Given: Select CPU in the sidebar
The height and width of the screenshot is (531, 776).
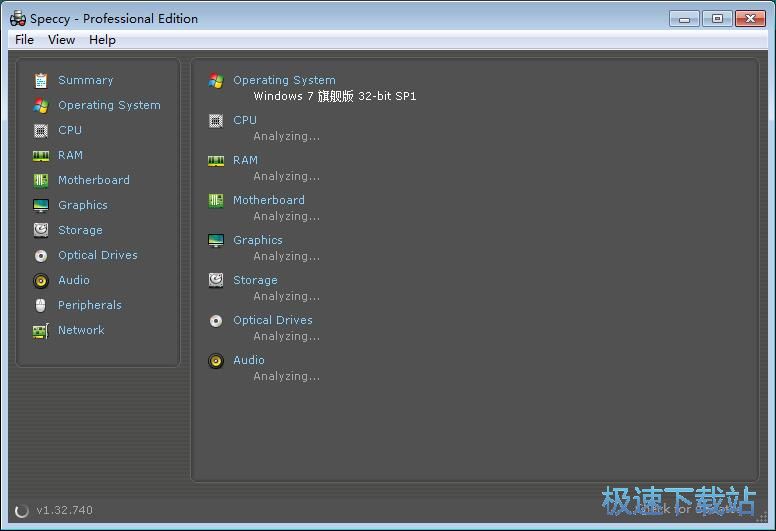Looking at the screenshot, I should [70, 130].
